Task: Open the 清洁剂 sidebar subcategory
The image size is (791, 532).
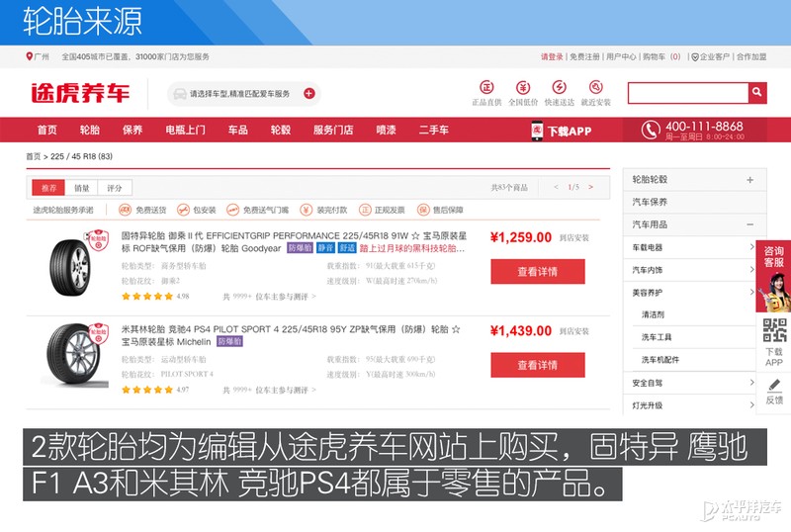Action: pos(653,314)
